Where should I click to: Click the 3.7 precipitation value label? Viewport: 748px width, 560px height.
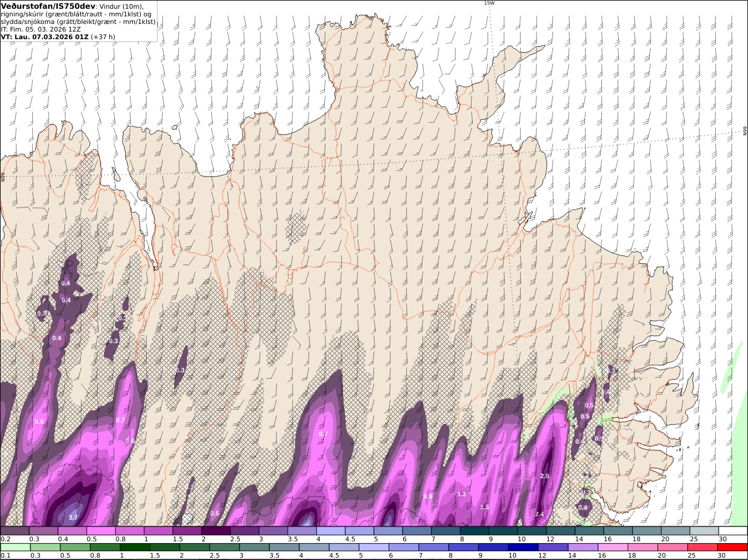click(x=73, y=517)
